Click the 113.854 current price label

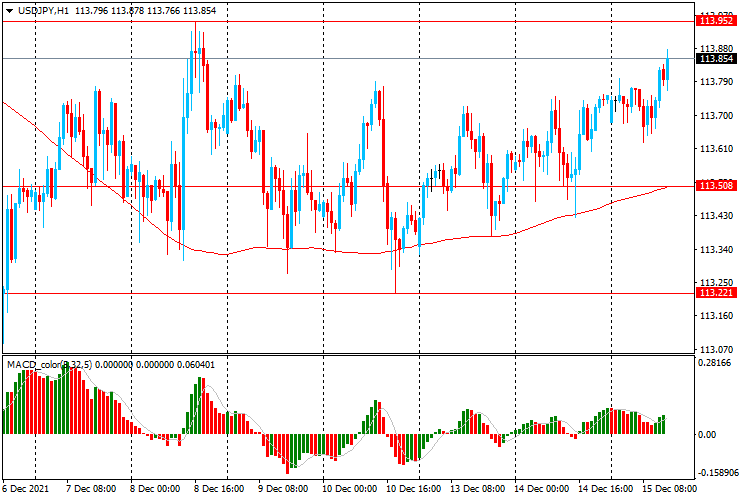pos(714,59)
